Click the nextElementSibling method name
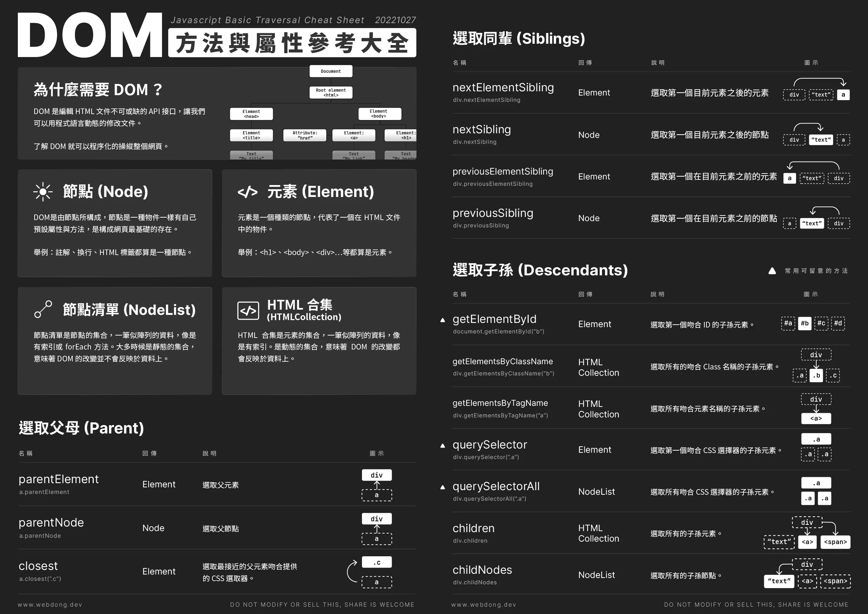 click(503, 87)
